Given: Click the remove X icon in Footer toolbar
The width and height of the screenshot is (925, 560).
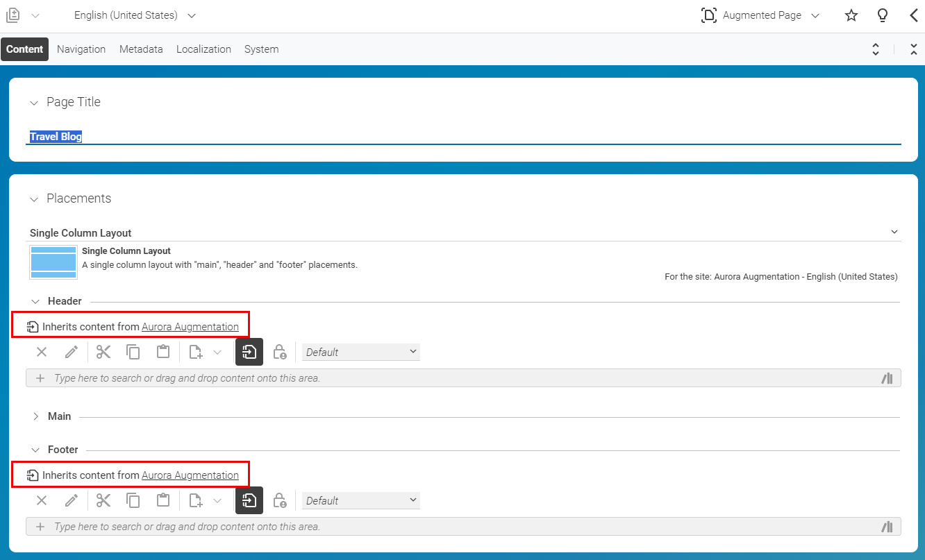Looking at the screenshot, I should pos(41,500).
